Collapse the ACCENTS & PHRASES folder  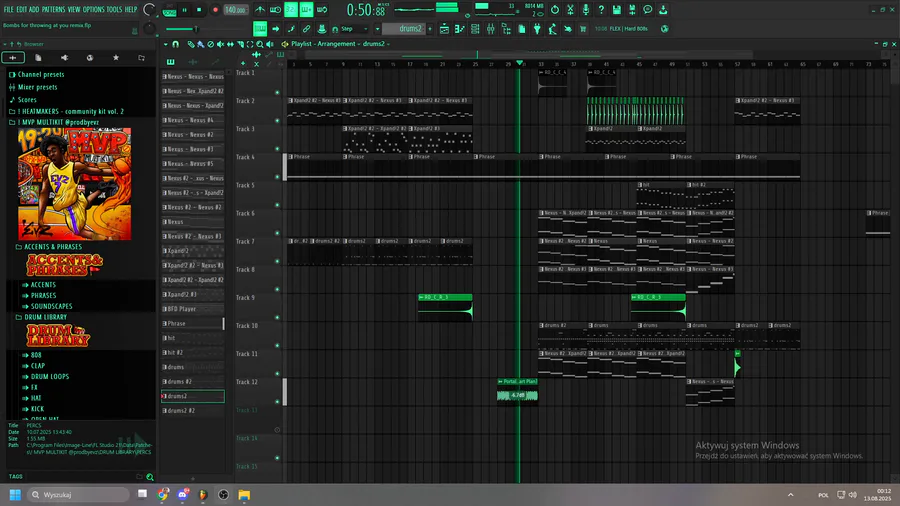point(49,247)
